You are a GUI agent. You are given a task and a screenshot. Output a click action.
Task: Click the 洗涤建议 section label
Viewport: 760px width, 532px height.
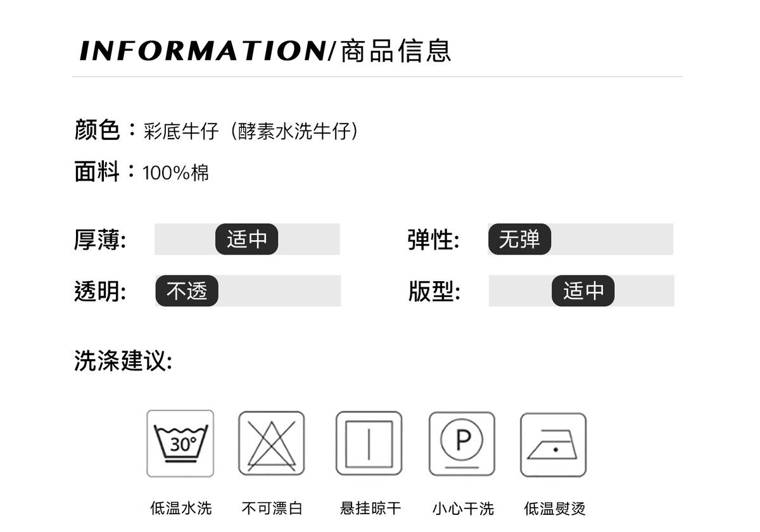123,361
